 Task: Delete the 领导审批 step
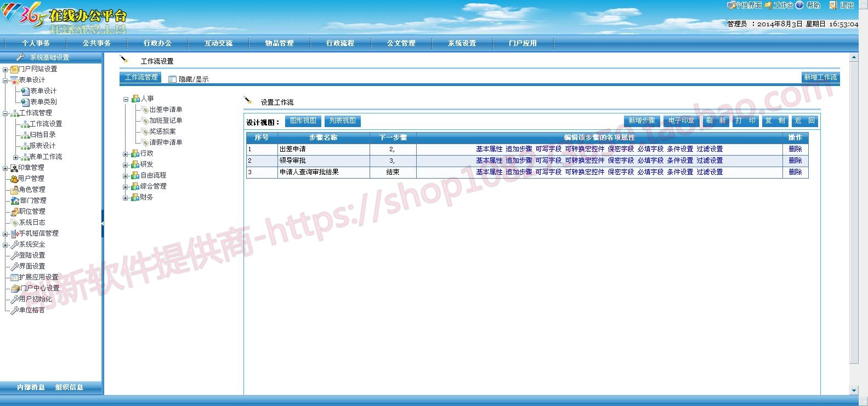click(x=795, y=161)
